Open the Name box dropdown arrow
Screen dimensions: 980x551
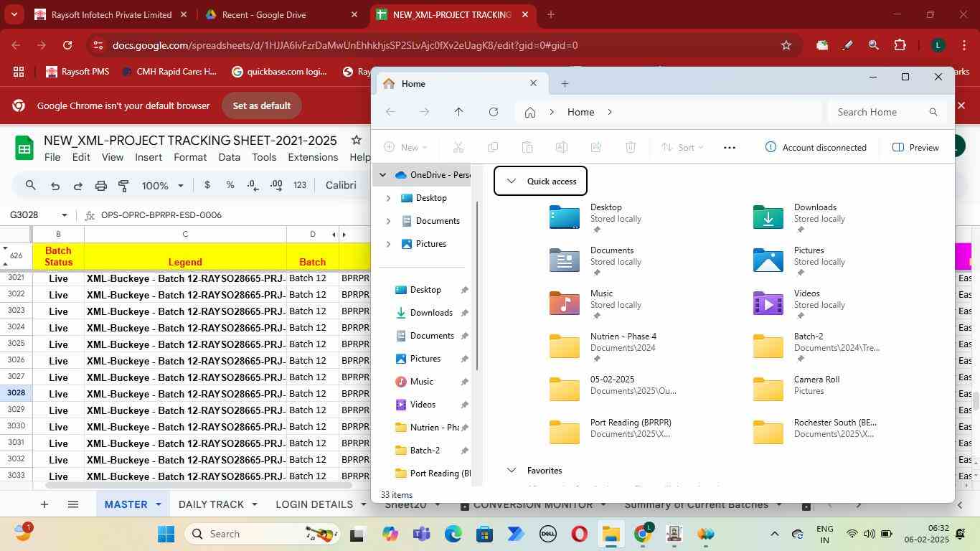[65, 215]
